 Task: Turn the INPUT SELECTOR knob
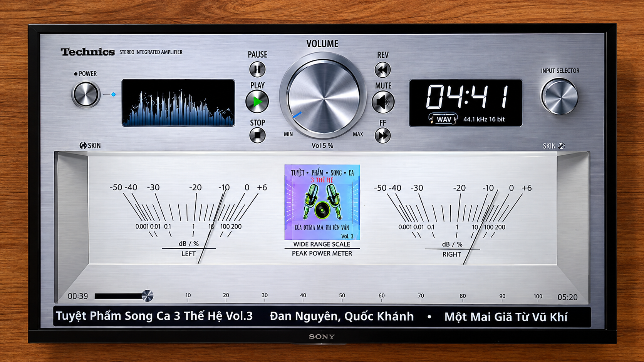tap(559, 97)
